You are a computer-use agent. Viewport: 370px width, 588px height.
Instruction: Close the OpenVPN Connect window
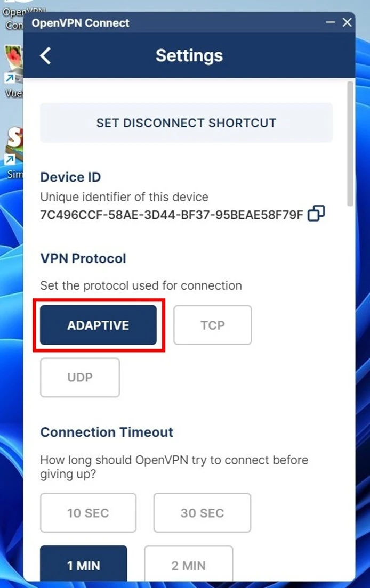point(347,22)
